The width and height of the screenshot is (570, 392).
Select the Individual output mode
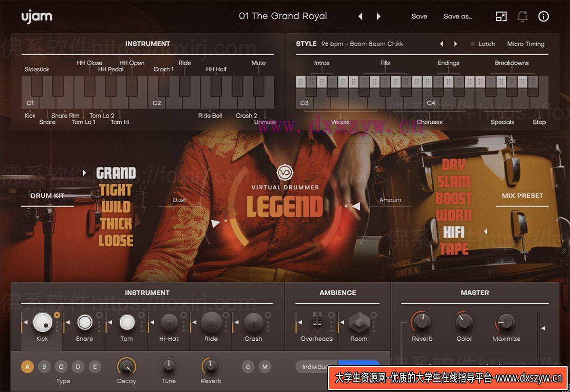pos(316,366)
